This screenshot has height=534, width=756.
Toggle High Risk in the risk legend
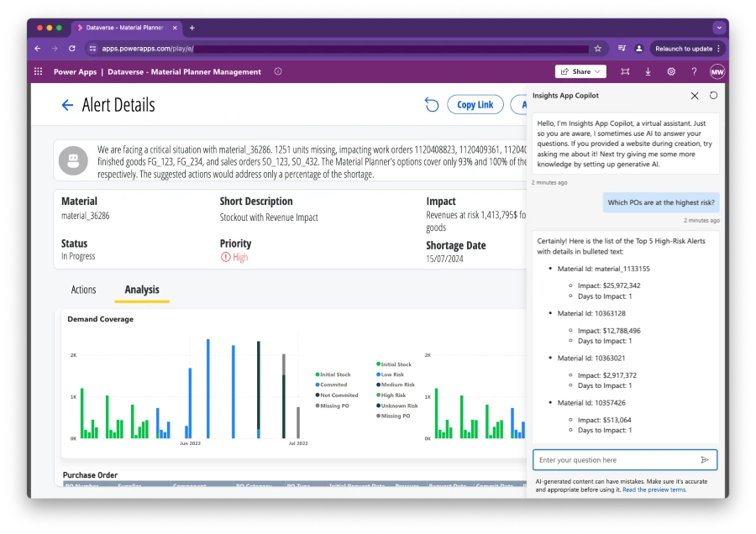(394, 395)
